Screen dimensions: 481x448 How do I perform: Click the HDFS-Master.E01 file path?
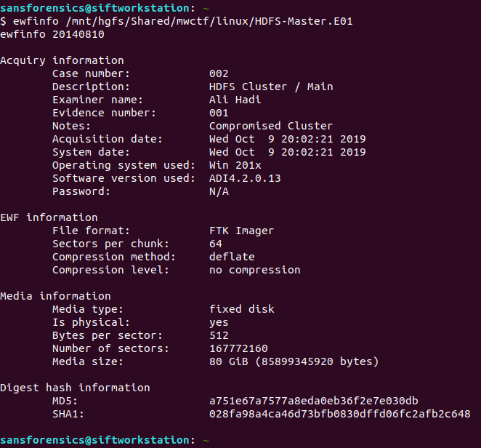(209, 21)
